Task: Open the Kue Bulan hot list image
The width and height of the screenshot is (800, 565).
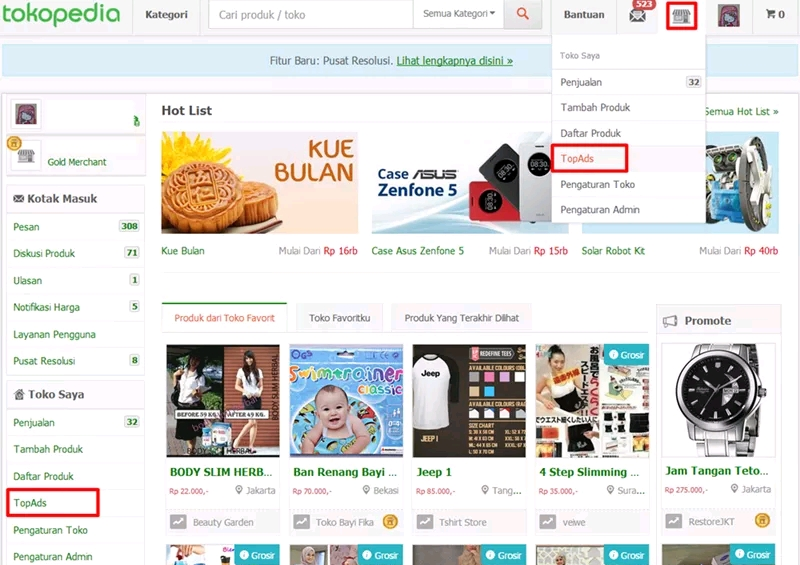Action: coord(260,183)
